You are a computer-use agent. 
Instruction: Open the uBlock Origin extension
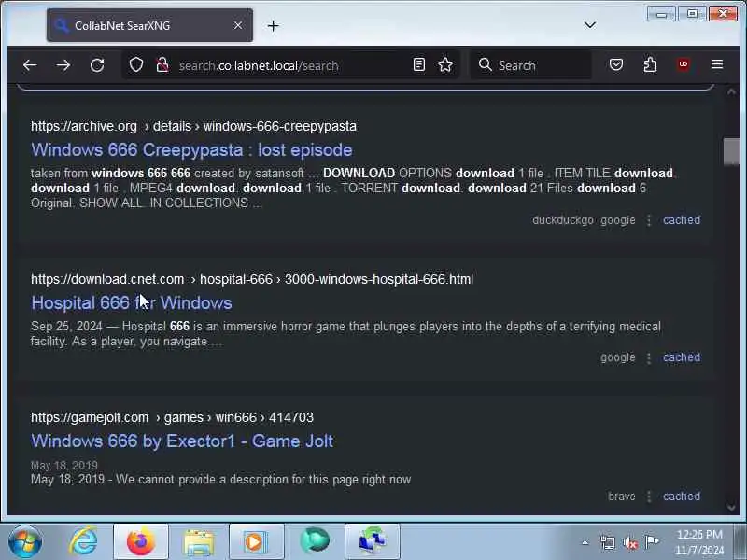tap(684, 64)
